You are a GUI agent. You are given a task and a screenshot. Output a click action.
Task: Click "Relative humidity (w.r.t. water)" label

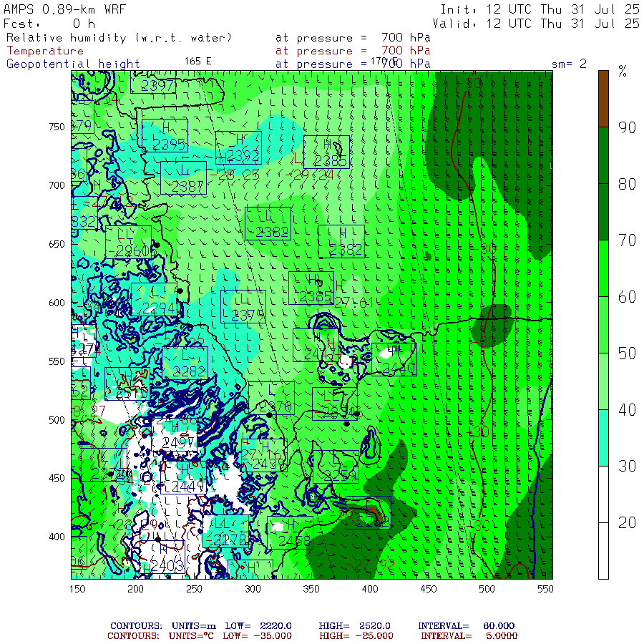[x=119, y=38]
